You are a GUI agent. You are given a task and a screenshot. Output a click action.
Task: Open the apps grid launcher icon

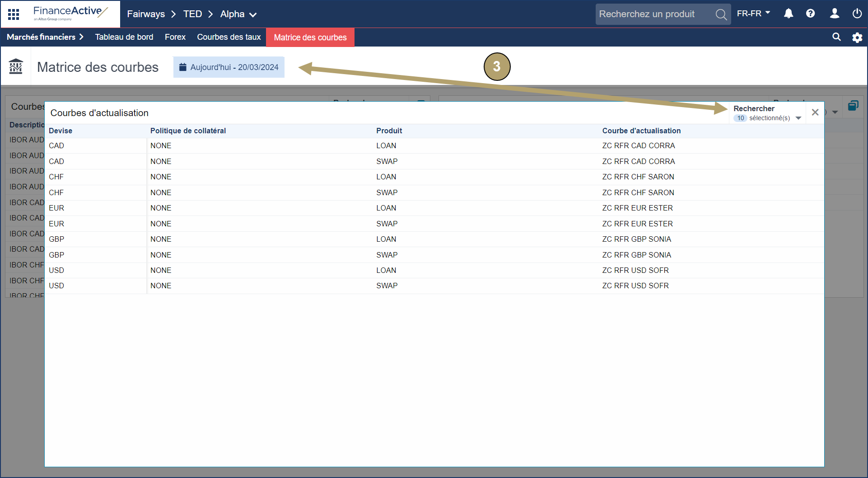point(14,14)
